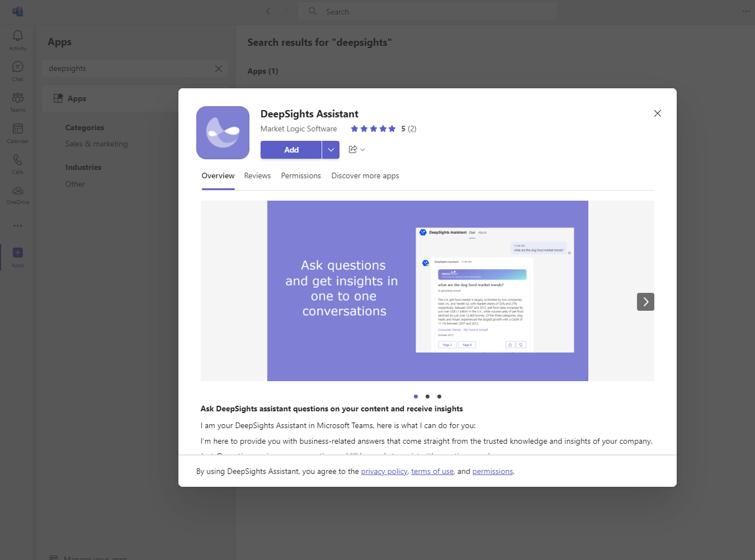
Task: Click the carousel screenshot image
Action: (428, 291)
